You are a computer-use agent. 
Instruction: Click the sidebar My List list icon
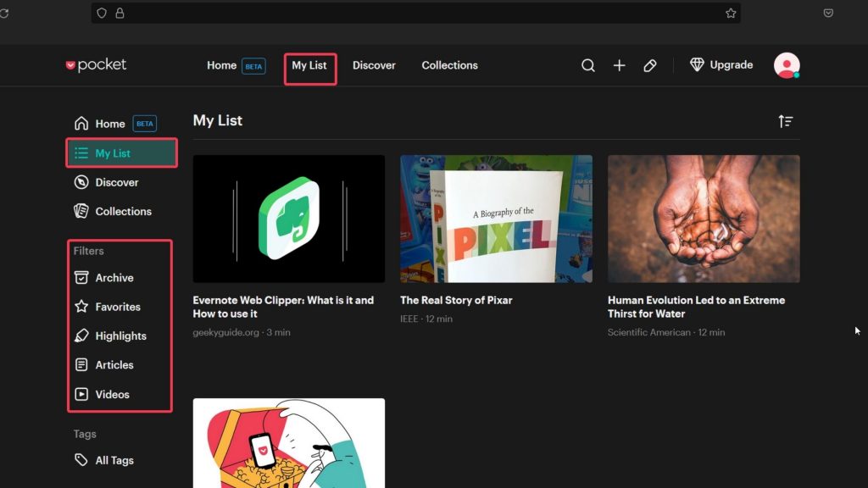[81, 153]
